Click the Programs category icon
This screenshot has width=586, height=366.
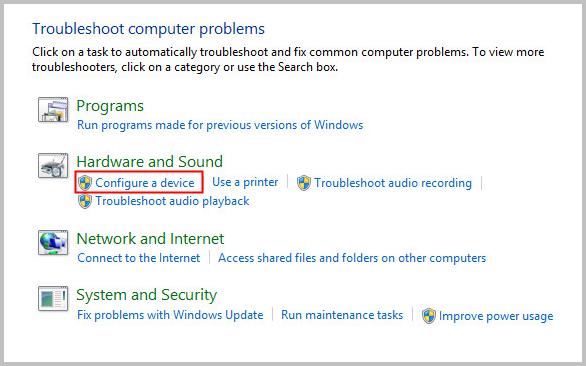coord(53,110)
